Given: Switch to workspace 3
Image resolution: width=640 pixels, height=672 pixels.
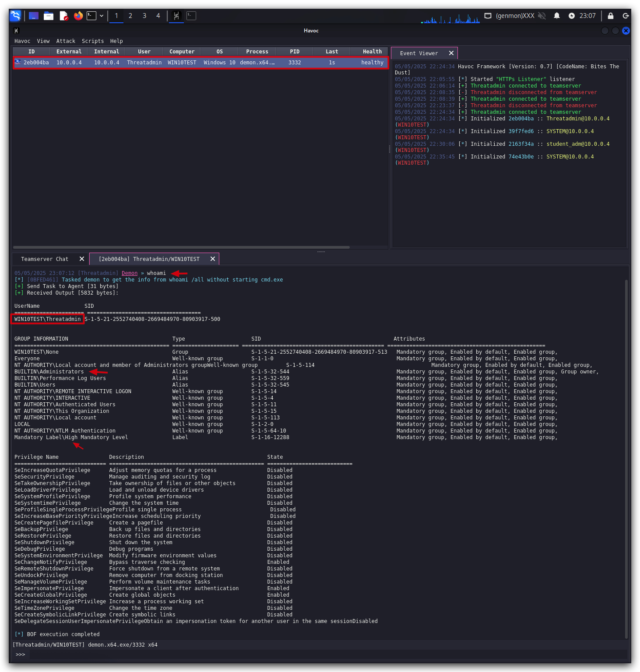Looking at the screenshot, I should 144,16.
